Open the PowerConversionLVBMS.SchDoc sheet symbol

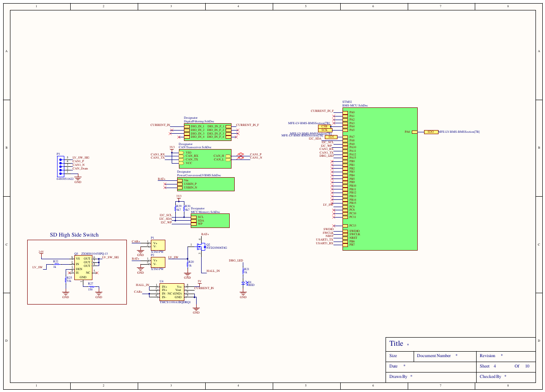point(206,184)
